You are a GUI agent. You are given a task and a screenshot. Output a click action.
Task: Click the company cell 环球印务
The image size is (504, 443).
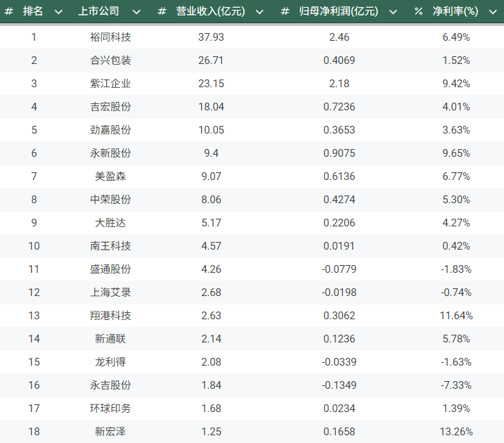(110, 409)
